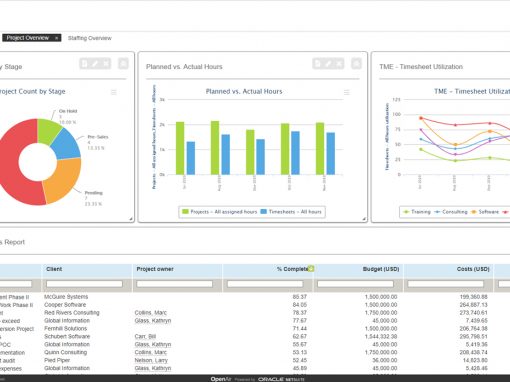This screenshot has width=510, height=382.
Task: Select the Project Overview tab
Action: click(28, 38)
